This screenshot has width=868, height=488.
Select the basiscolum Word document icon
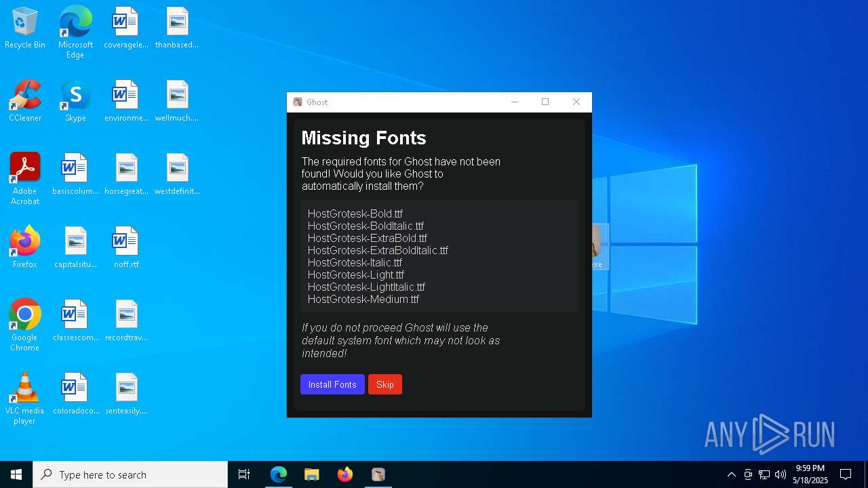(x=75, y=175)
